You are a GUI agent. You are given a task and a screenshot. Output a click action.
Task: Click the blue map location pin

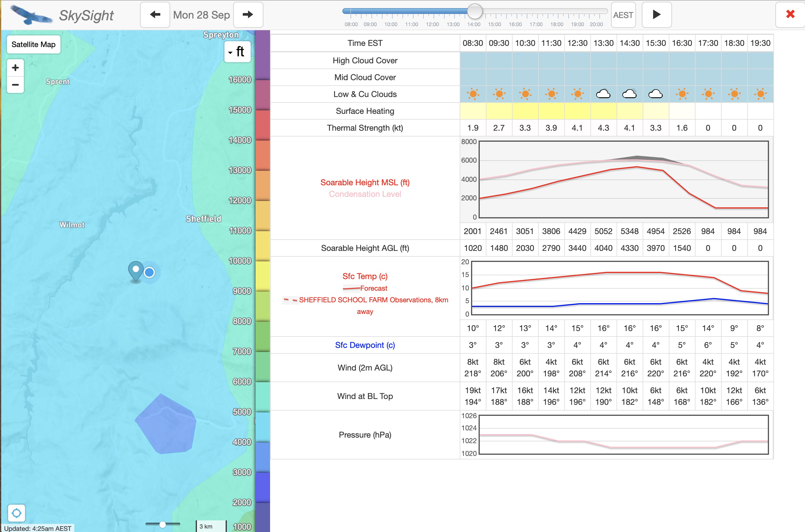136,271
